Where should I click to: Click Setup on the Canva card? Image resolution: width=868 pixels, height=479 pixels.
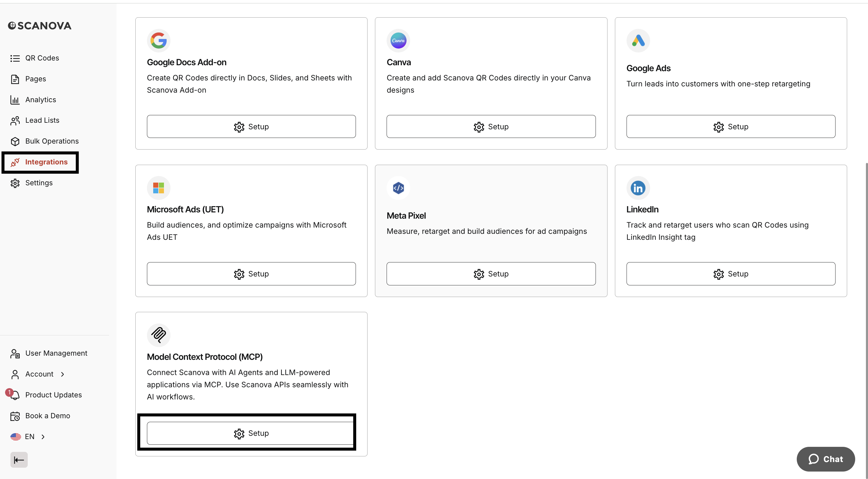pyautogui.click(x=491, y=127)
